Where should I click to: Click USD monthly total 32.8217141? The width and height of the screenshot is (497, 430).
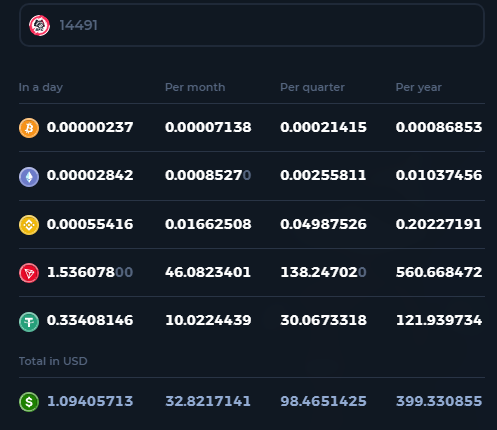tap(208, 401)
